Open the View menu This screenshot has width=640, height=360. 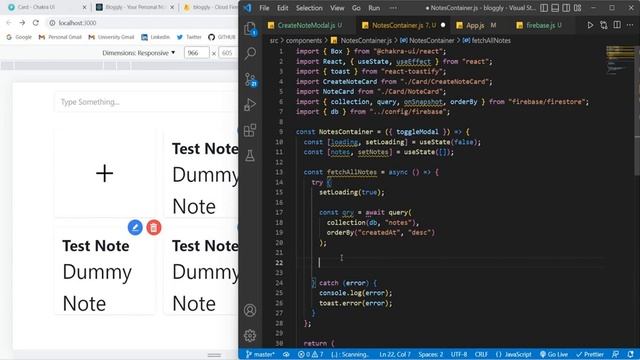(x=337, y=8)
